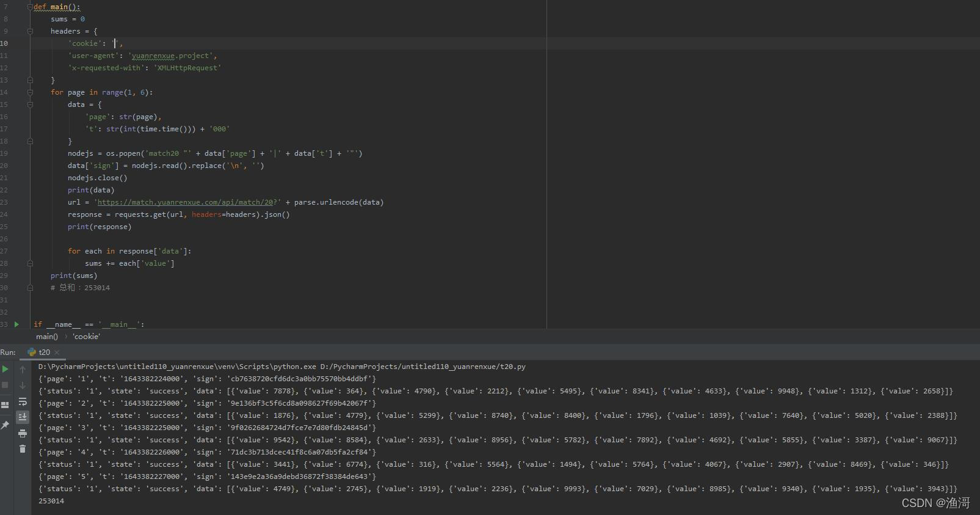The height and width of the screenshot is (515, 980).
Task: Click response row starting with value 1876
Action: click(x=498, y=415)
